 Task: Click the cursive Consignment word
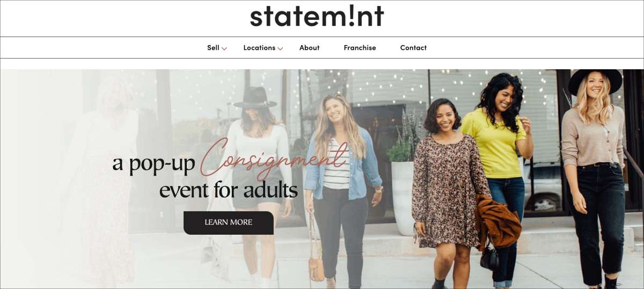point(274,159)
